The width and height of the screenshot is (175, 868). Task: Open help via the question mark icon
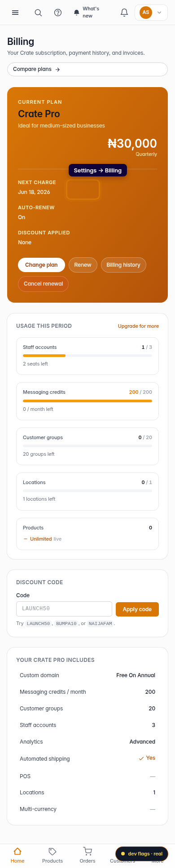tap(58, 13)
